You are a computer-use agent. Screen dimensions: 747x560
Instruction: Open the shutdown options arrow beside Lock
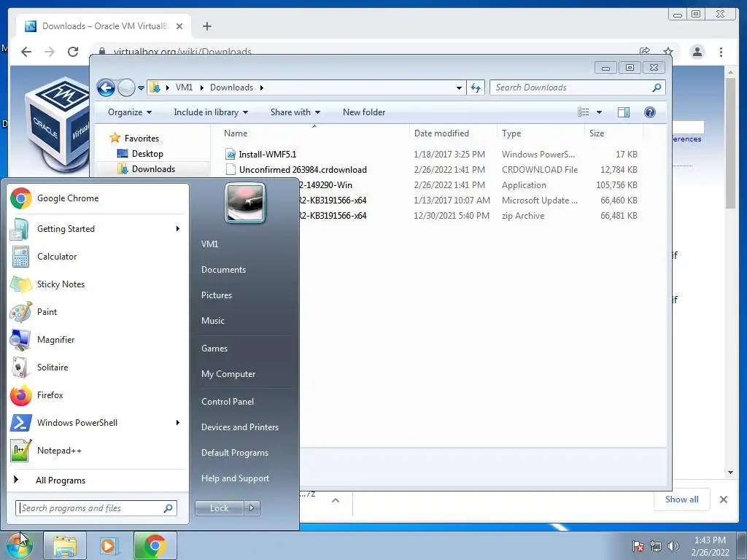(252, 508)
